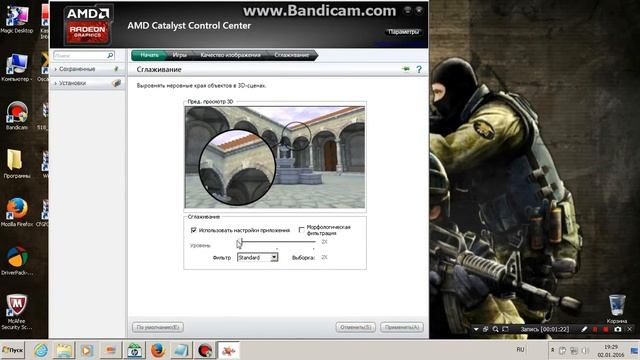Click the Пуск start button

pyautogui.click(x=13, y=350)
